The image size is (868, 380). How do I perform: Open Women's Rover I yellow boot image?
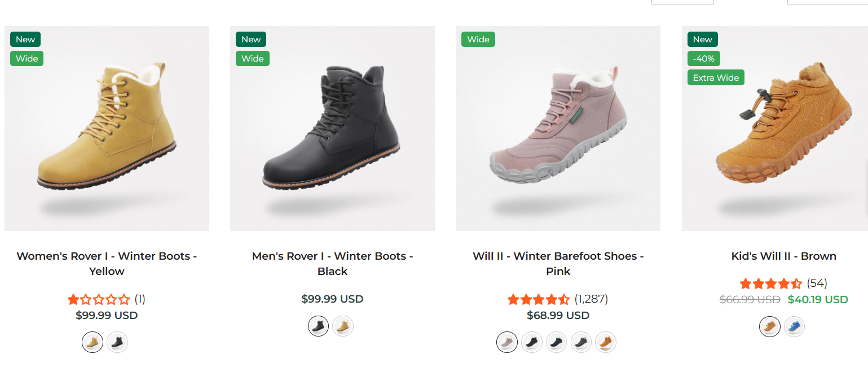107,128
